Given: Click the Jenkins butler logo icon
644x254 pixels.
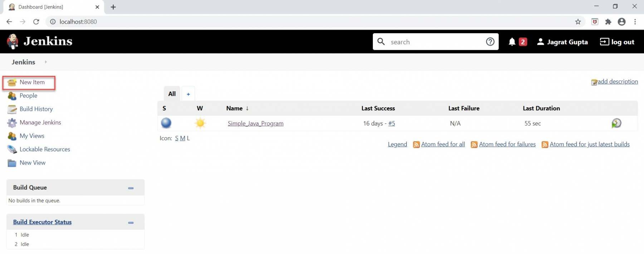Looking at the screenshot, I should (x=13, y=41).
